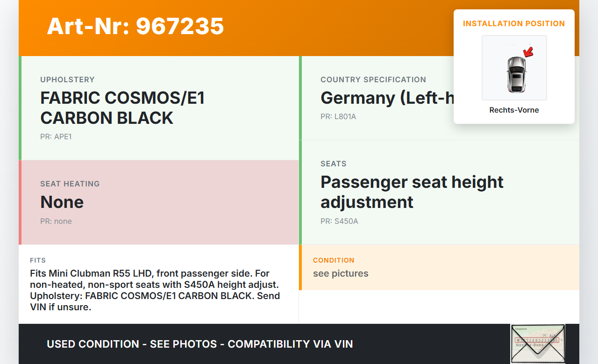The image size is (598, 364).
Task: Click the PR: S450A code
Action: (x=339, y=221)
